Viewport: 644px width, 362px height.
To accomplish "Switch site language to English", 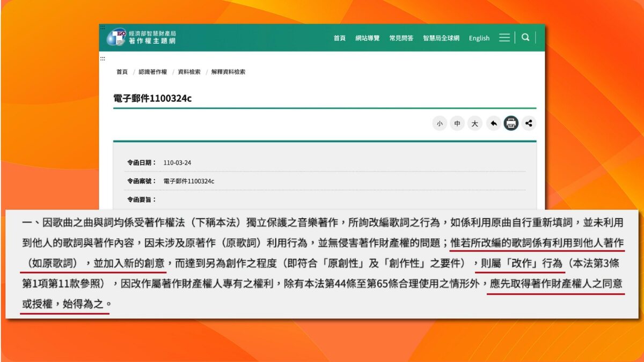I will (x=478, y=38).
